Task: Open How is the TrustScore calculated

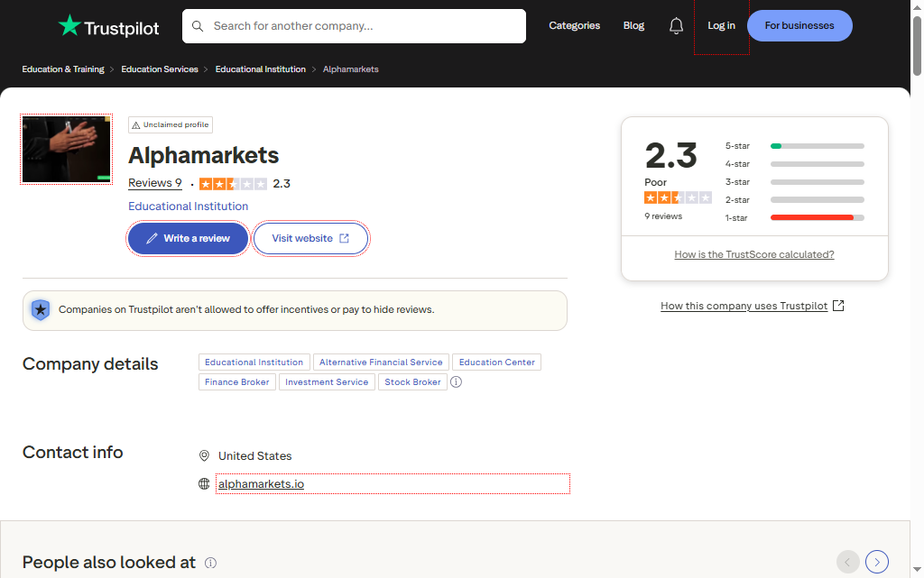Action: (754, 254)
